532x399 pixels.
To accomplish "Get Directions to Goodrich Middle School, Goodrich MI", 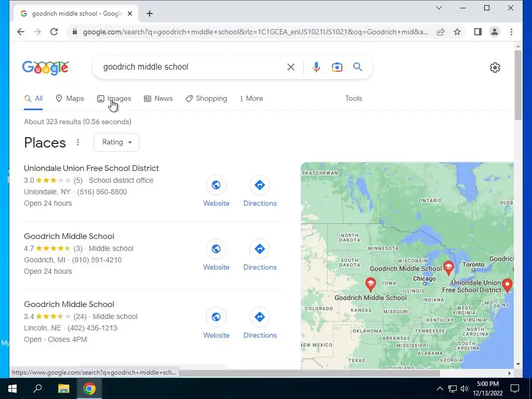I will (x=260, y=255).
